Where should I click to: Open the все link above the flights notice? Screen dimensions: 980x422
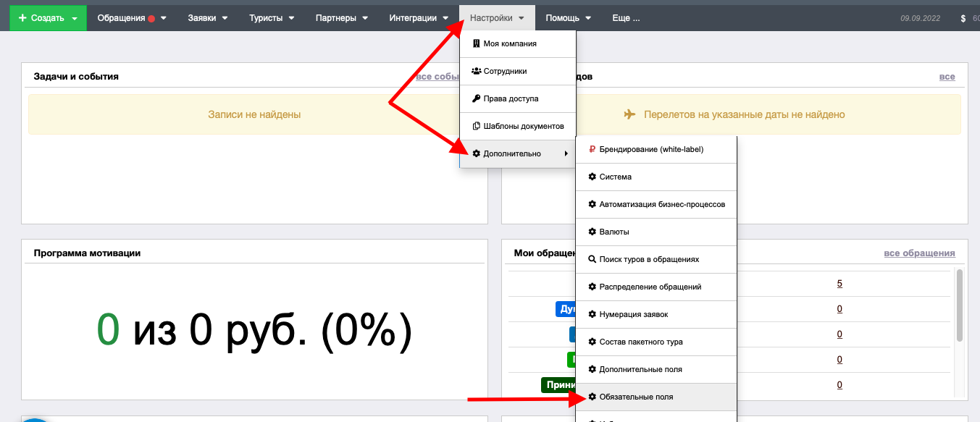947,77
